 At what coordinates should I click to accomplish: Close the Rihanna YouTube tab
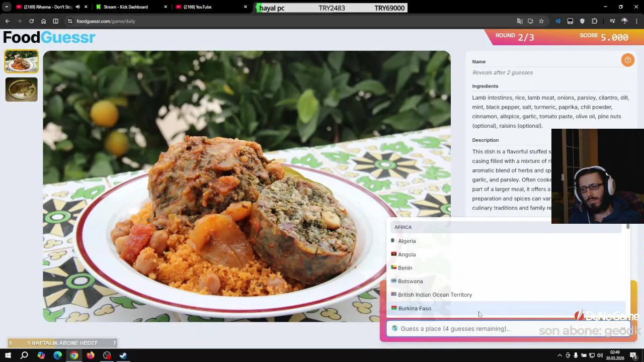click(86, 7)
